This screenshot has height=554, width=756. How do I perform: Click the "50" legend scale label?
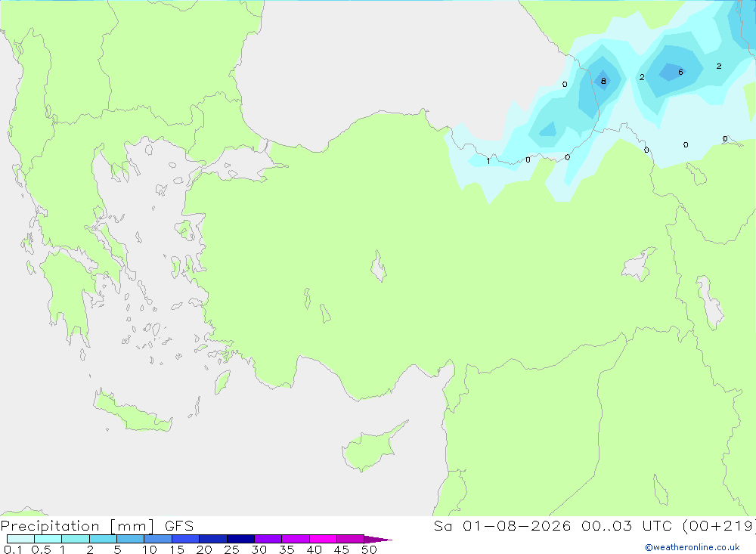coord(370,549)
